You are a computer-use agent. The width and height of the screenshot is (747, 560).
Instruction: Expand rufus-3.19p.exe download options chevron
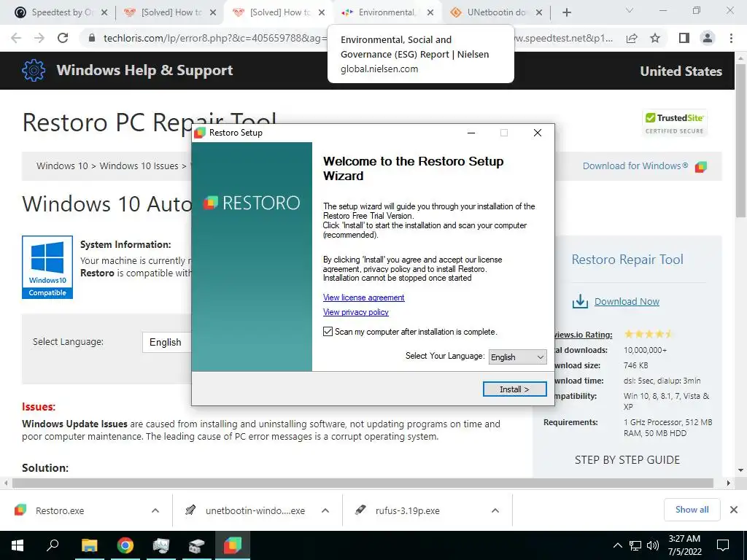point(495,510)
